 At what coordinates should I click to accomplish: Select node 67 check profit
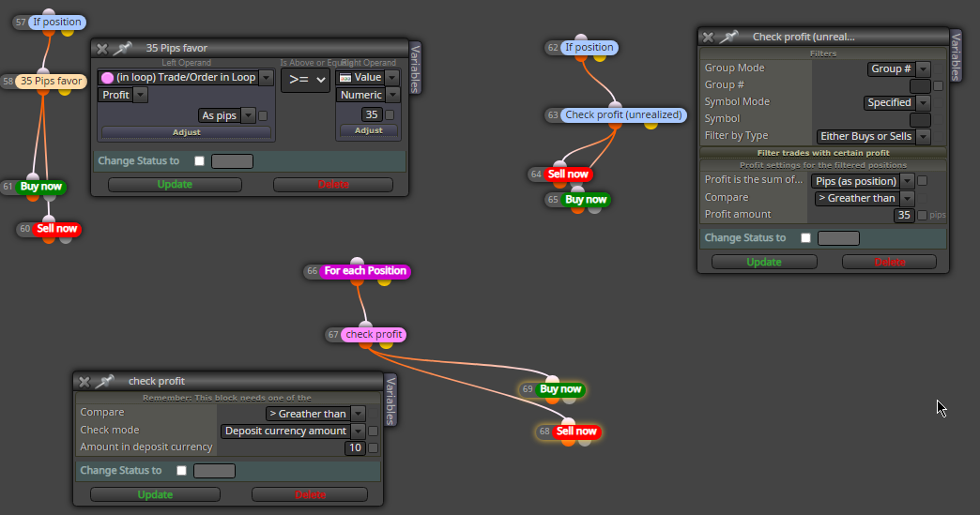[x=374, y=335]
